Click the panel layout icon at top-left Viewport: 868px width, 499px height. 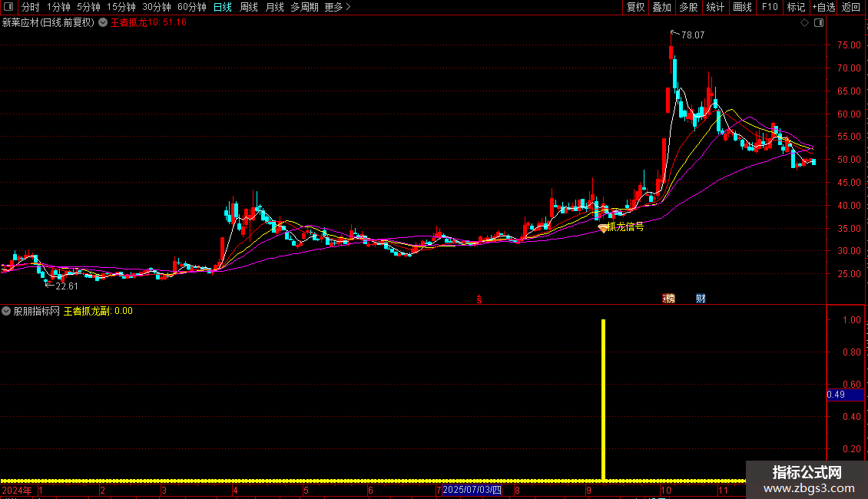pos(8,7)
